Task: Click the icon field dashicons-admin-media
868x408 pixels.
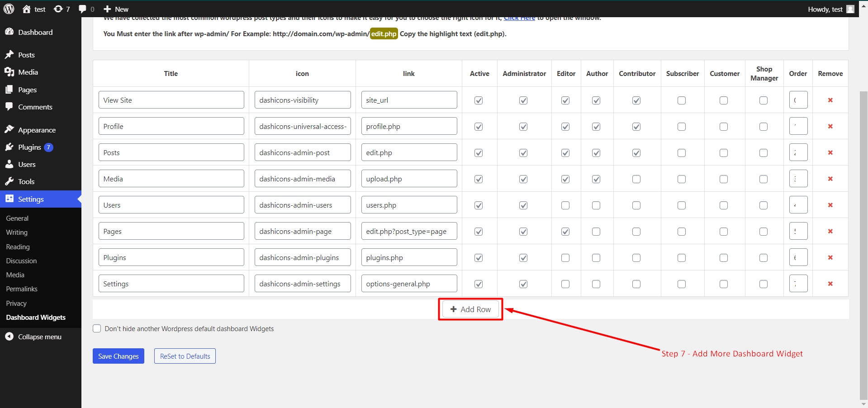Action: pyautogui.click(x=303, y=179)
